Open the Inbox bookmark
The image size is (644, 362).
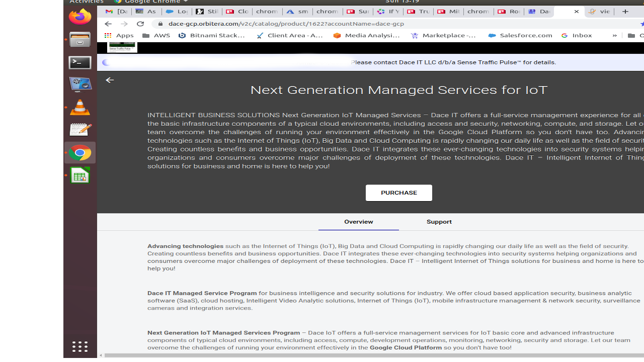point(577,36)
